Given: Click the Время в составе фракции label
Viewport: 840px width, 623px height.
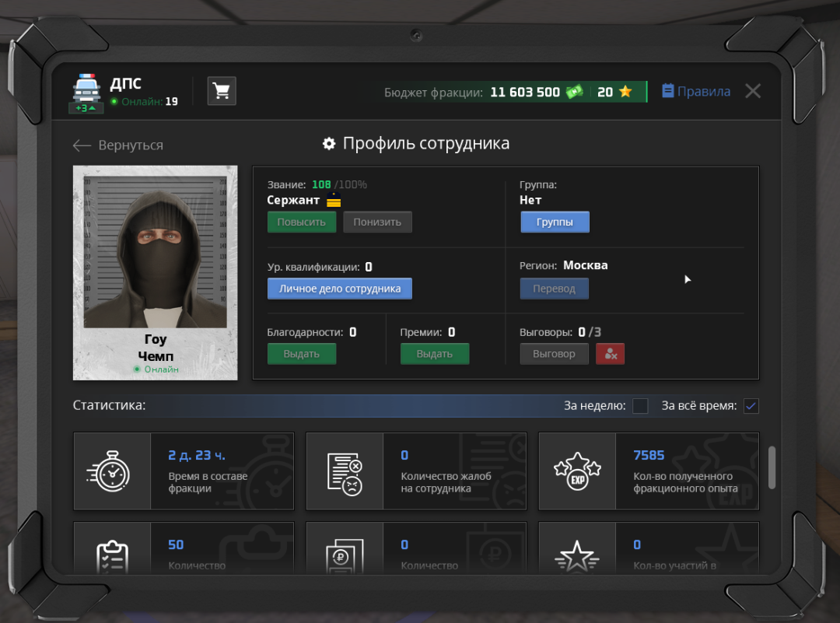Looking at the screenshot, I should coord(208,482).
